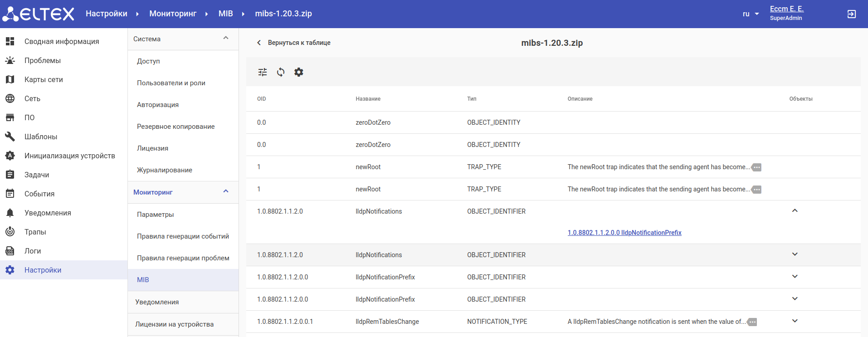Click Вернуться к таблице back button
Screen dimensions: 868x337
coord(294,43)
